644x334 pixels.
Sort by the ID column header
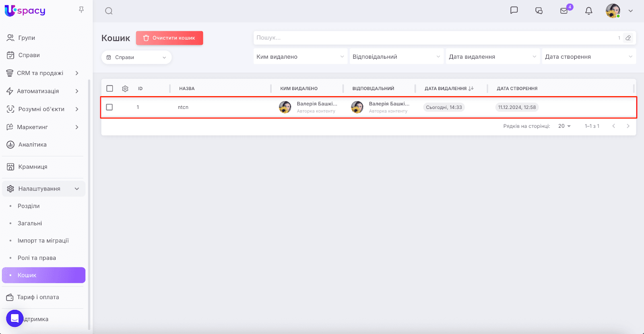[x=140, y=88]
